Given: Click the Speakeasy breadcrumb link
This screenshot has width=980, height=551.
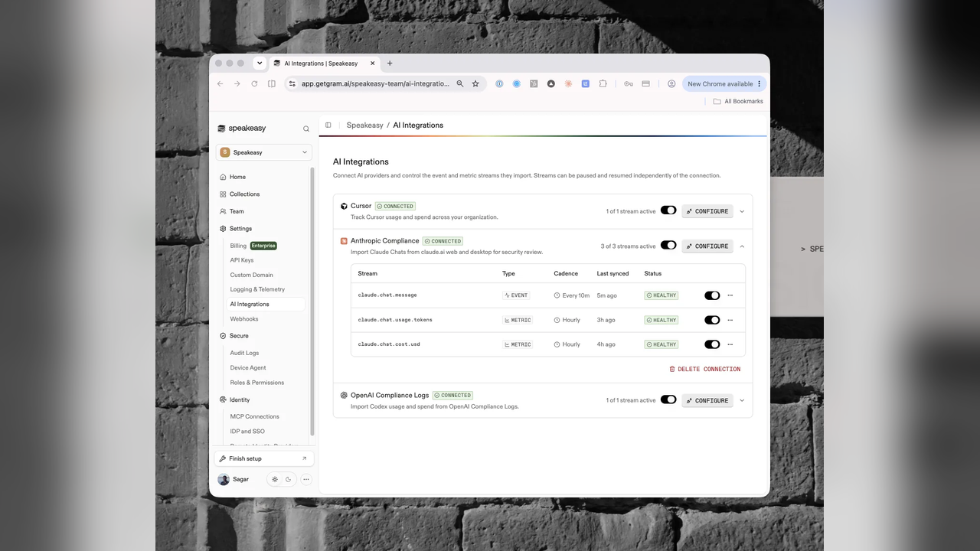Looking at the screenshot, I should coord(364,125).
